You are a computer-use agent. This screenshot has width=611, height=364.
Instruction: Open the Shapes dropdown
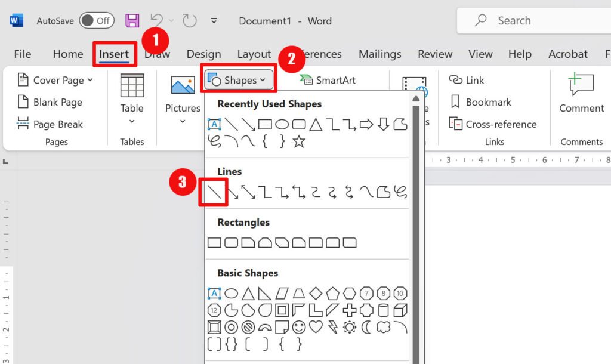pyautogui.click(x=239, y=80)
